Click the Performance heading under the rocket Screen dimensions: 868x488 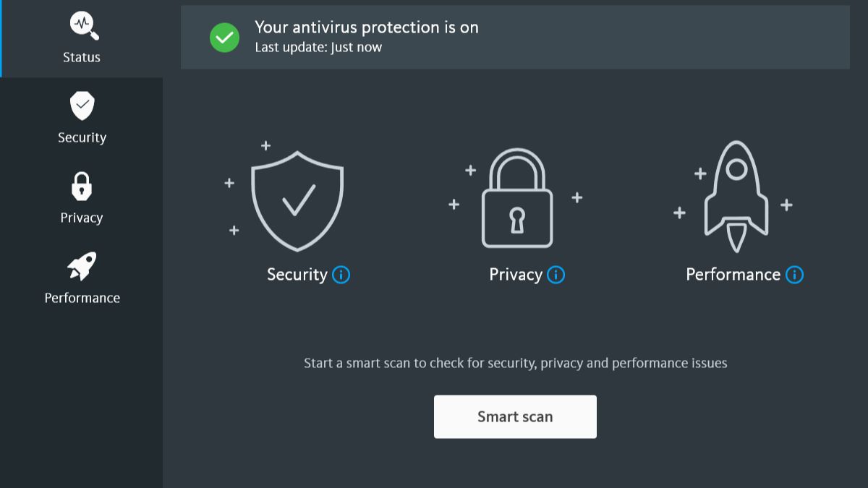click(733, 275)
